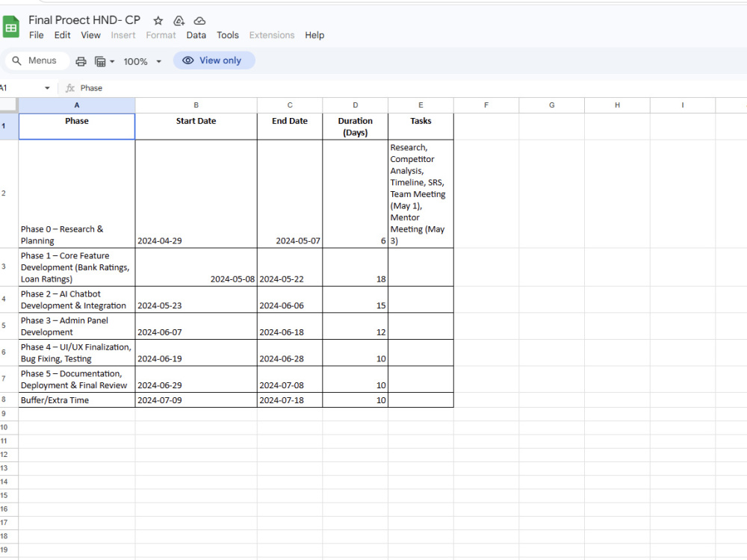Click end date 2024-05-07
This screenshot has width=747, height=560.
(x=290, y=194)
